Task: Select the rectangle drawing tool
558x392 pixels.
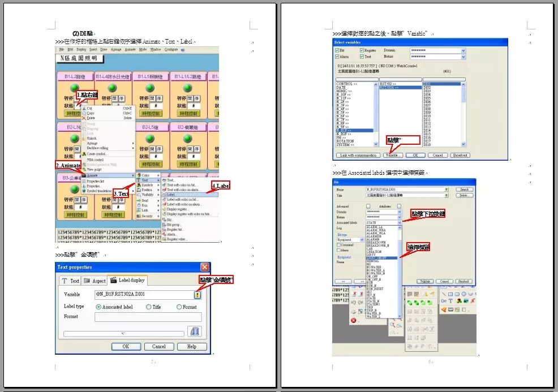Action: pos(451,294)
